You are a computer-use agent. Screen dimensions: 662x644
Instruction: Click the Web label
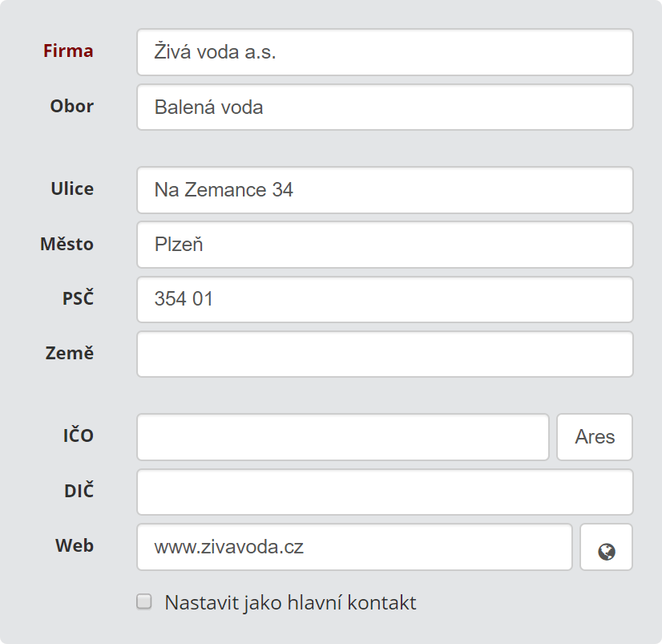coord(75,545)
